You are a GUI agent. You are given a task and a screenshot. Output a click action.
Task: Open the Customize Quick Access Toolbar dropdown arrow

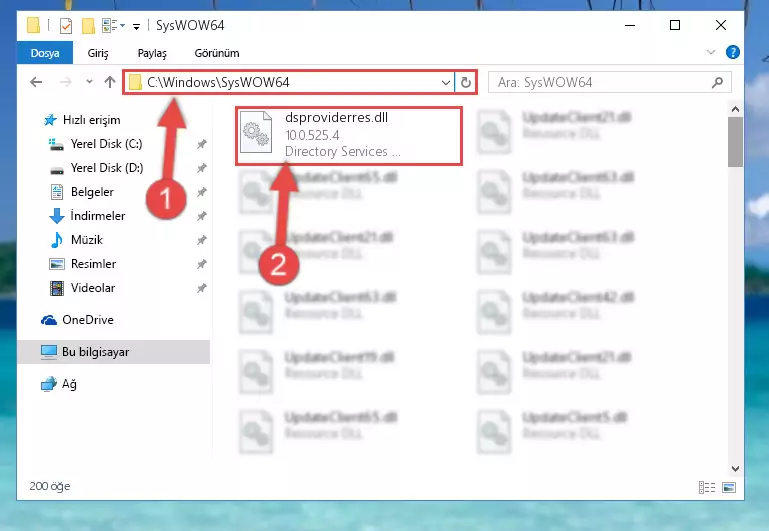click(136, 26)
